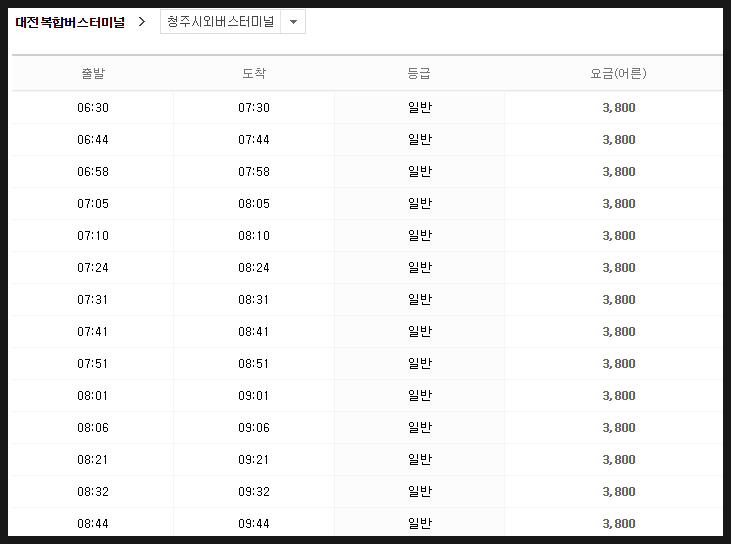
Task: Click the 요금(어른) column header
Action: [x=618, y=73]
